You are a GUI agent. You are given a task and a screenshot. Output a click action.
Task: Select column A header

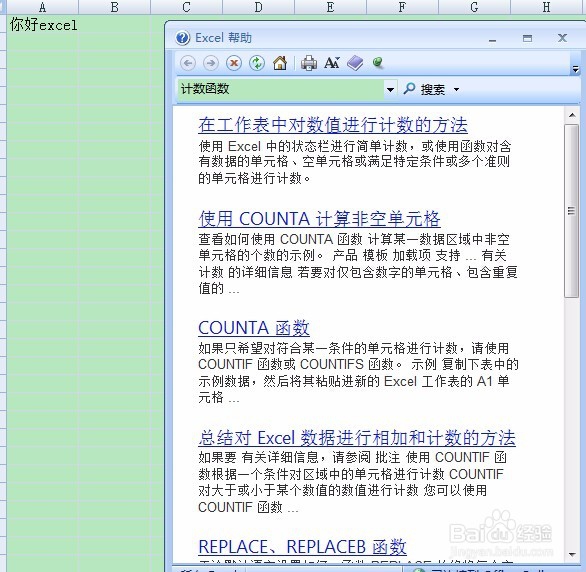(x=43, y=7)
